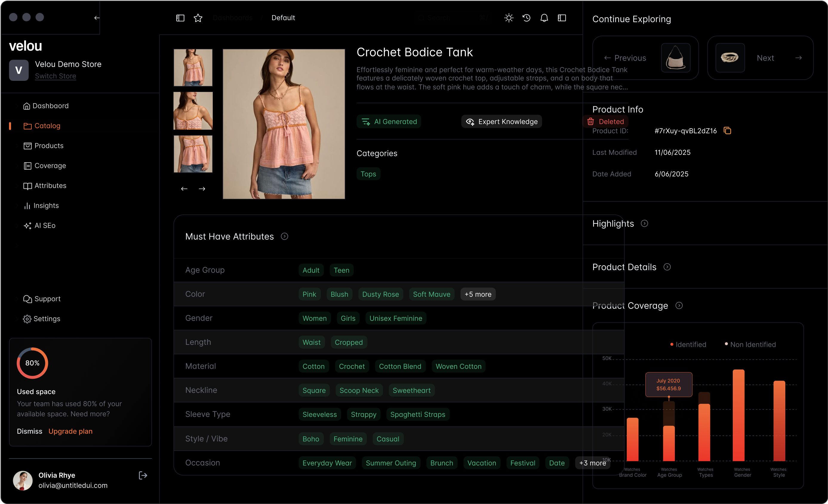Toggle the left sidebar panel icon

tap(180, 18)
